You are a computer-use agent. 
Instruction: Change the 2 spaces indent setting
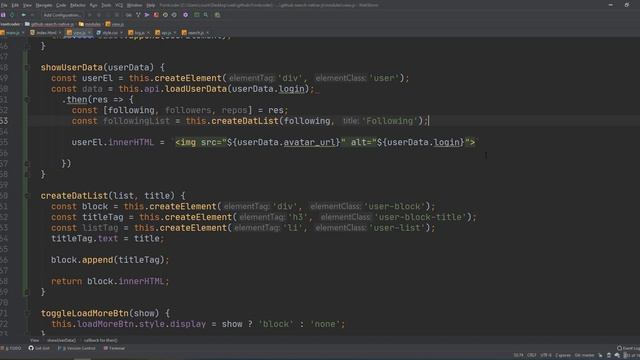coord(563,355)
